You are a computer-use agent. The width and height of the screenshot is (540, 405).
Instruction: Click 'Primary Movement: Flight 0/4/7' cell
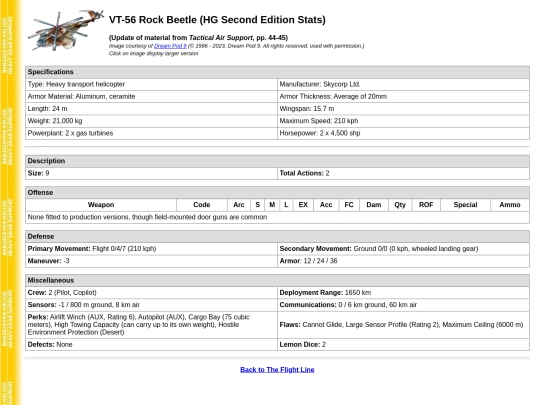[151, 249]
